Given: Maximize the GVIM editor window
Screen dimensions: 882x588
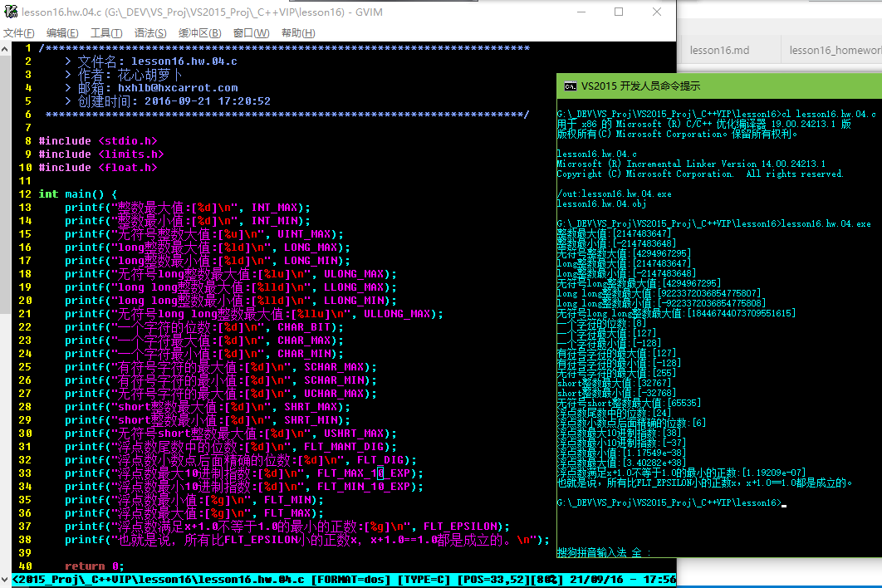Looking at the screenshot, I should point(619,12).
